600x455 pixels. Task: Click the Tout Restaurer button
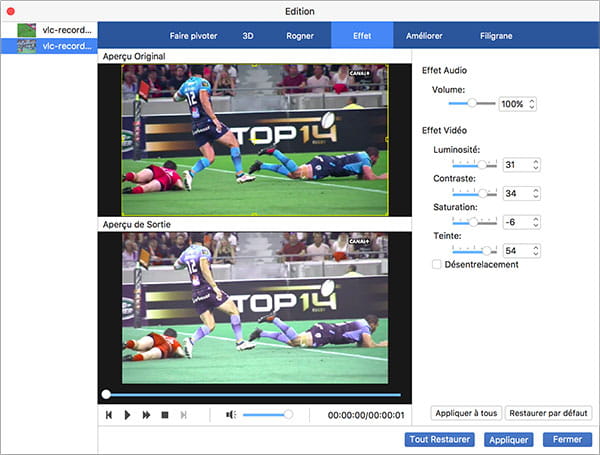[440, 439]
